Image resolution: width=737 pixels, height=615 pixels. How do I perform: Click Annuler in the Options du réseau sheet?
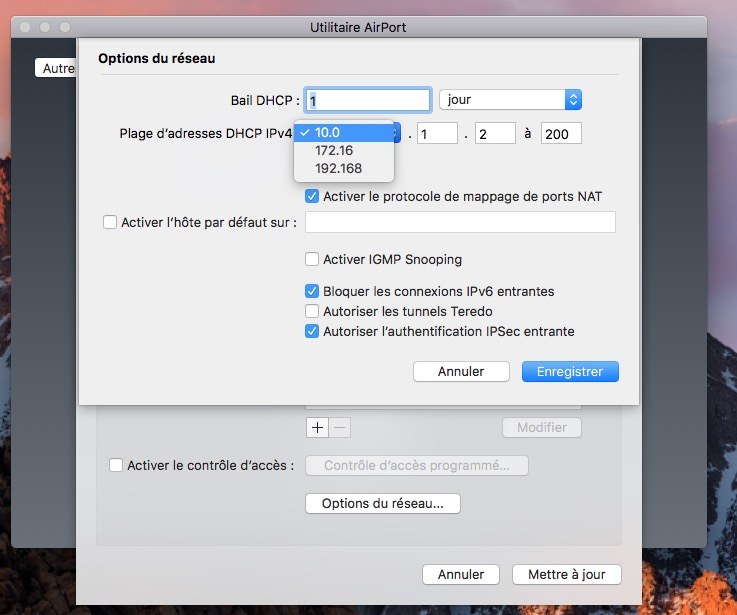coord(461,371)
